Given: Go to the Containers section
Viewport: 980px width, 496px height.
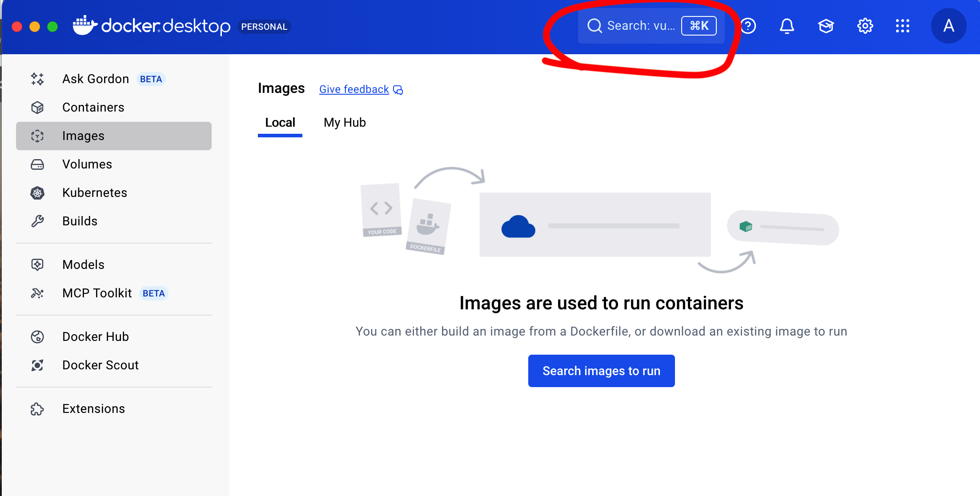Looking at the screenshot, I should point(93,108).
